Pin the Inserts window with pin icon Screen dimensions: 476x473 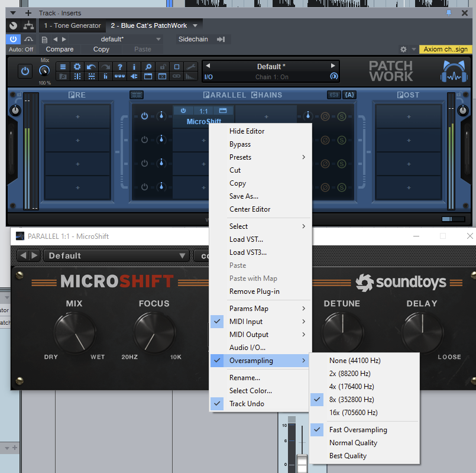pyautogui.click(x=449, y=13)
